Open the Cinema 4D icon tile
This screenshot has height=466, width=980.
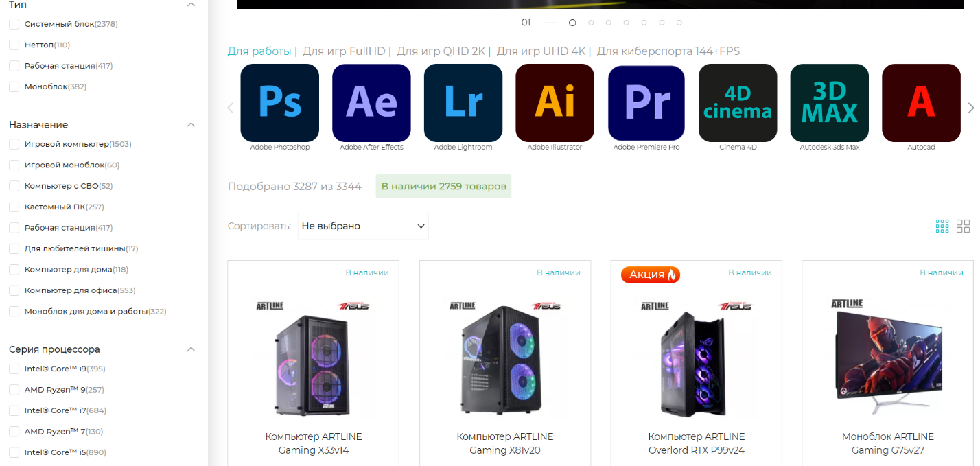pos(738,103)
